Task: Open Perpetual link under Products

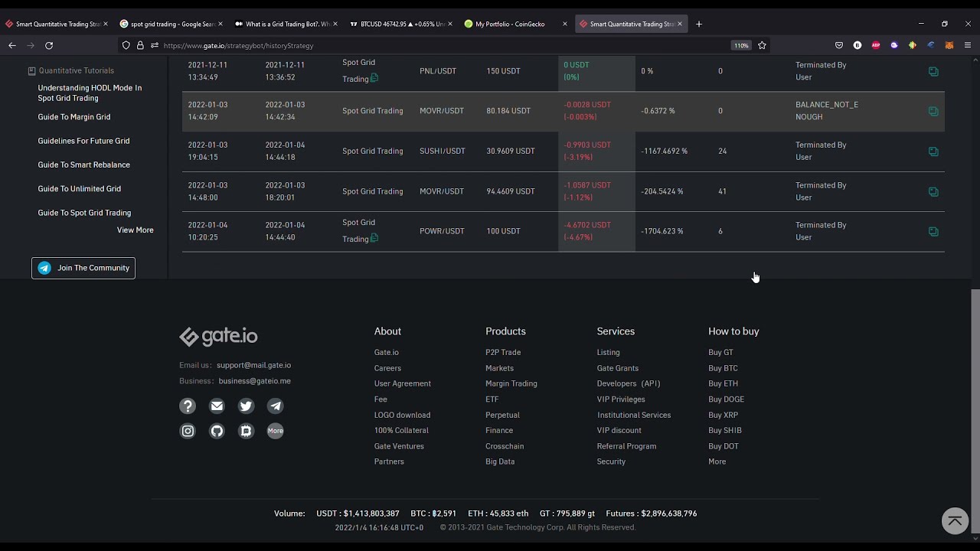Action: click(x=502, y=415)
